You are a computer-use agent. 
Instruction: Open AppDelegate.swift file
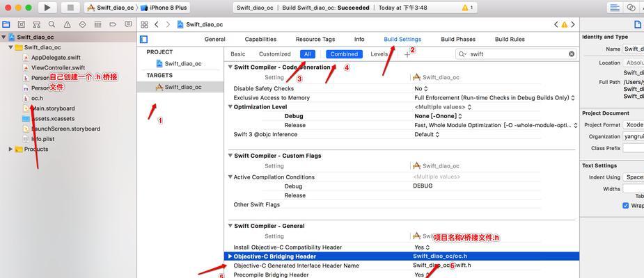point(56,58)
